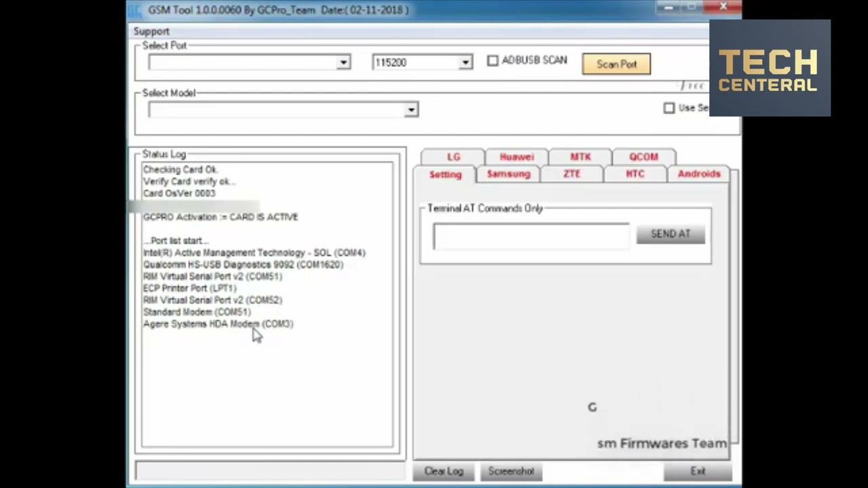Screen dimensions: 868x488
Task: Take a capture with the Screenshot button
Action: coord(511,471)
